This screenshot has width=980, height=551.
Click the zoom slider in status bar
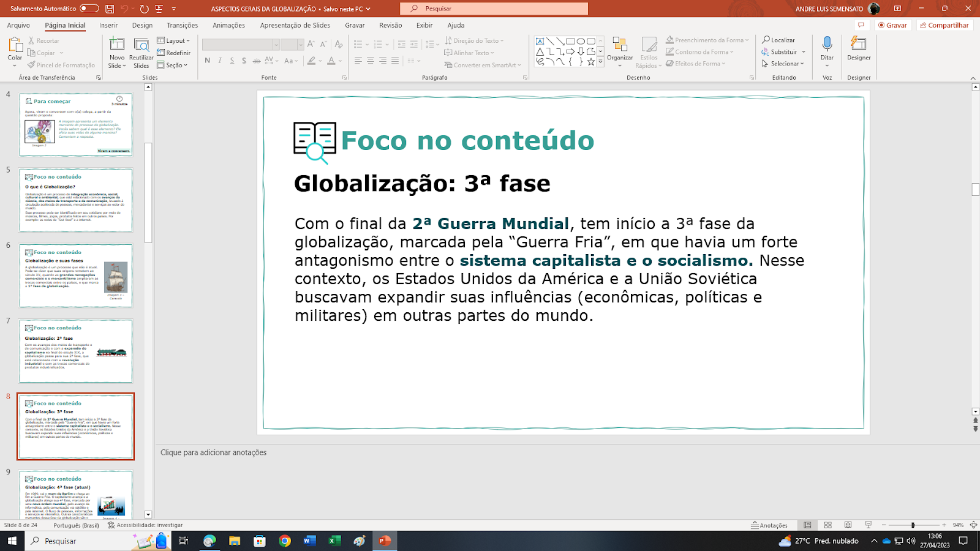[913, 525]
